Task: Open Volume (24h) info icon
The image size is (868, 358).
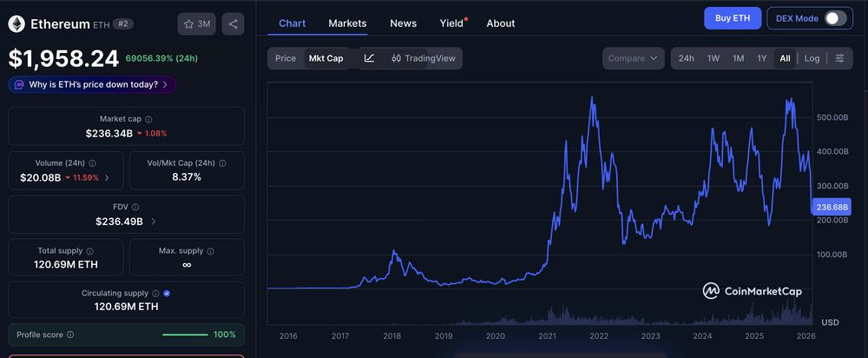Action: point(93,163)
